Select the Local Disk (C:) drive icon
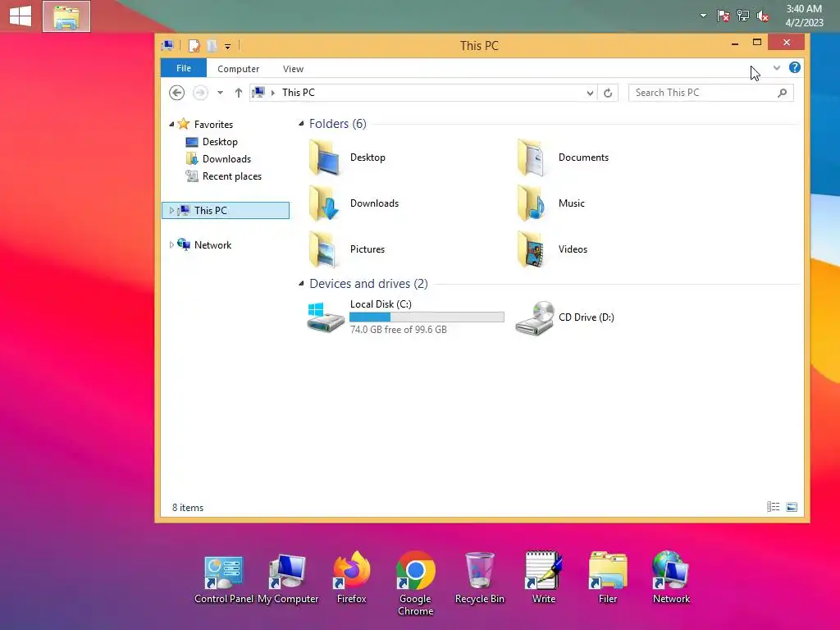The height and width of the screenshot is (630, 840). (x=326, y=317)
